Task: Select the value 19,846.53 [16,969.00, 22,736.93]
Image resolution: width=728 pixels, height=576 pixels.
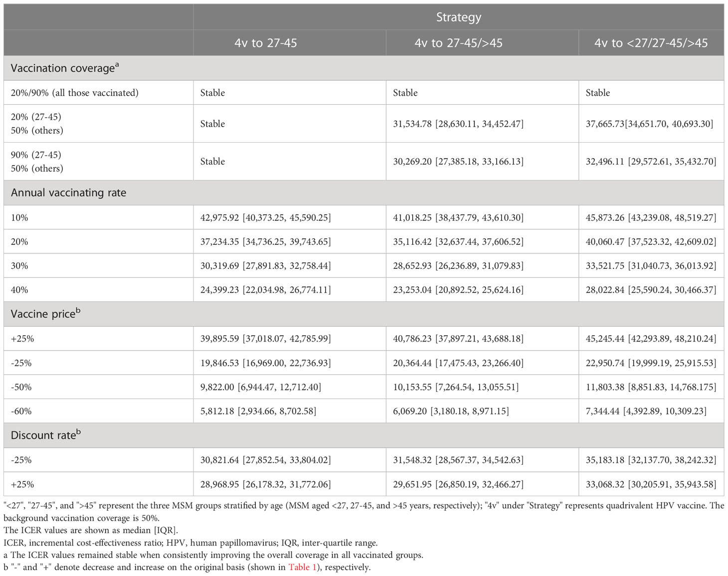Action: click(x=266, y=363)
